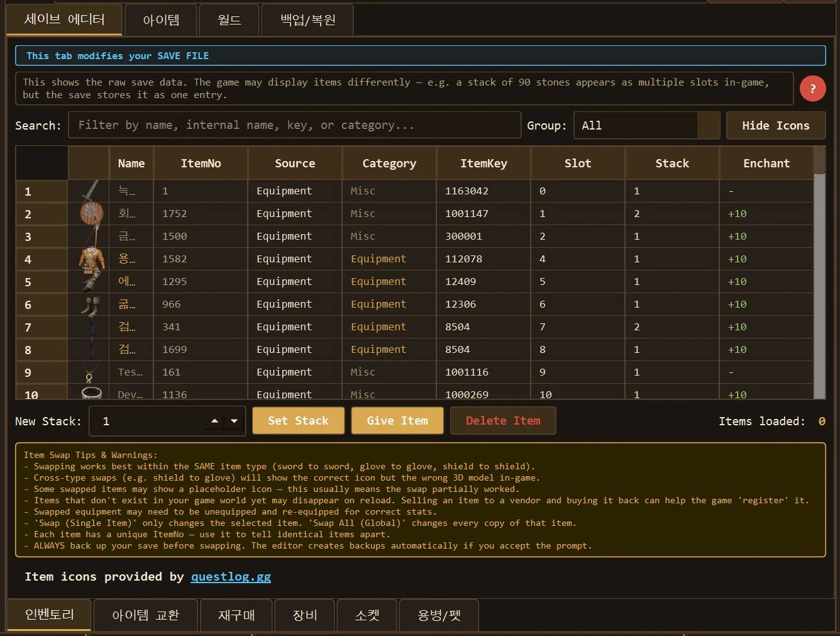Image resolution: width=840 pixels, height=636 pixels.
Task: Click the Items loaded counter value
Action: (821, 421)
